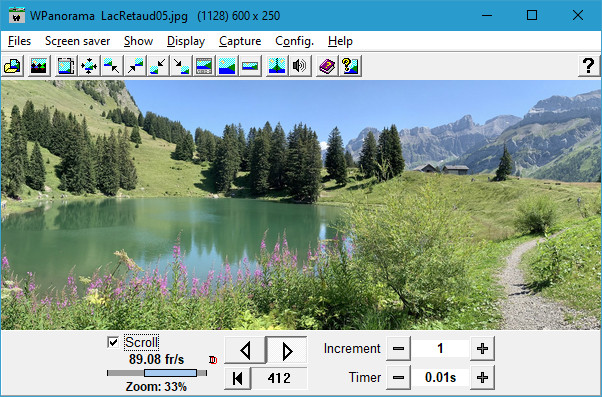Increase Timer with the plus button
The width and height of the screenshot is (602, 397).
482,378
